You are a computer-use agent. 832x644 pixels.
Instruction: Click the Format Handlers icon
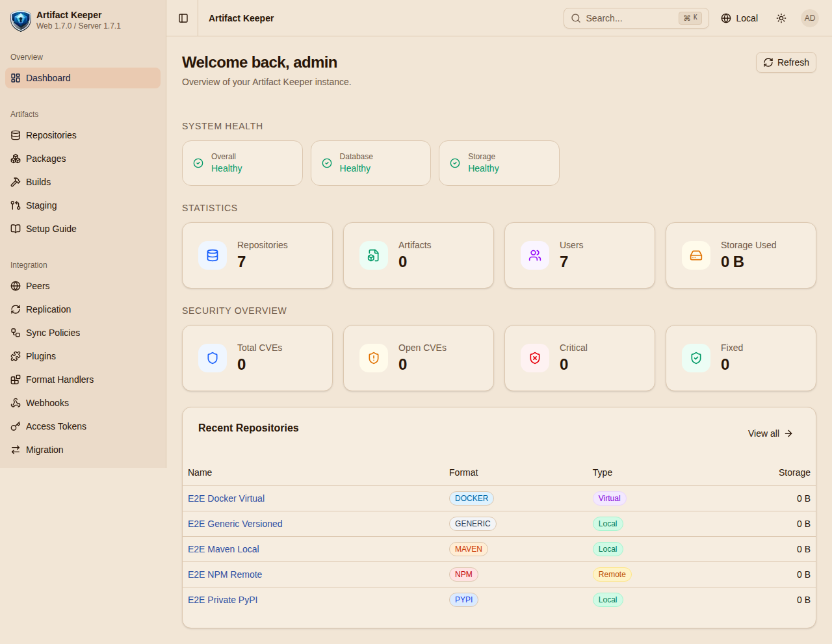(16, 380)
